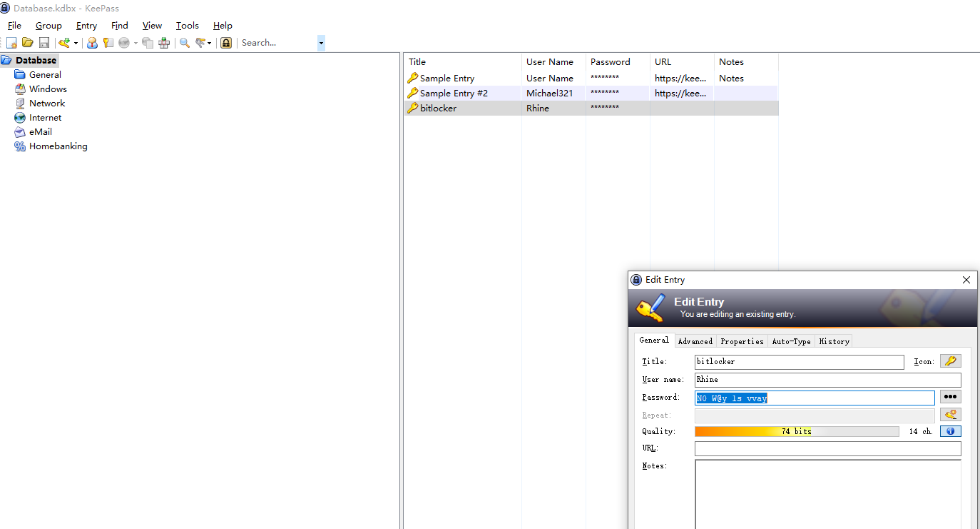Expand the Show Entries dropdown arrow
This screenshot has height=529, width=980.
210,43
